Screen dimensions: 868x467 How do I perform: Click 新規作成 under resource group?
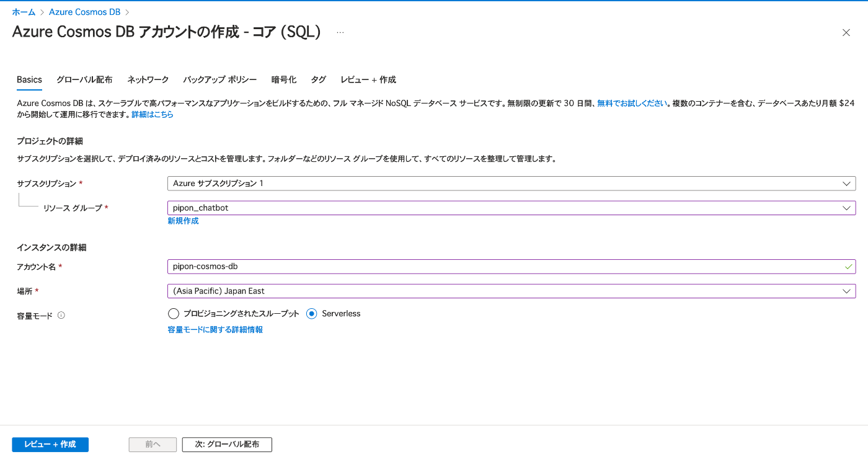(x=183, y=221)
